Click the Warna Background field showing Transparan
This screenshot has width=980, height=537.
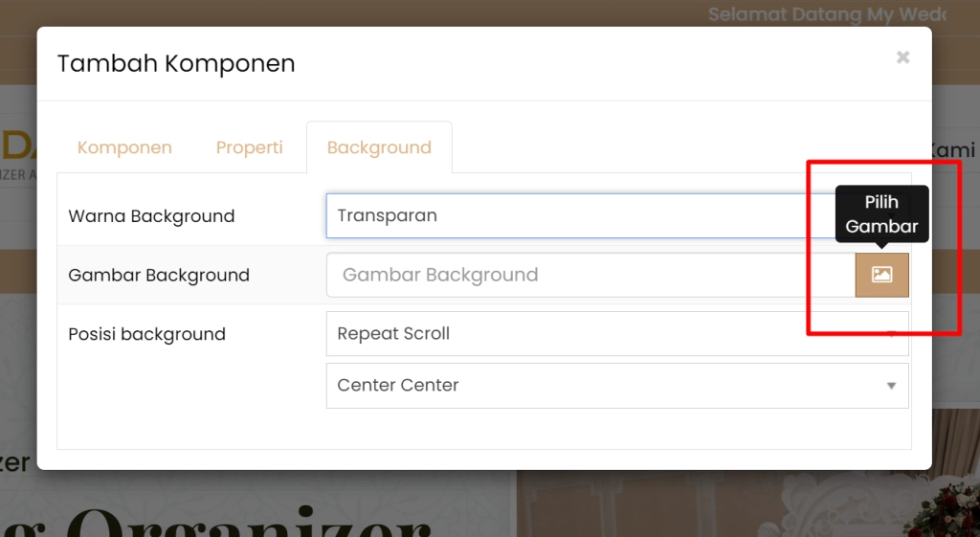coord(574,216)
